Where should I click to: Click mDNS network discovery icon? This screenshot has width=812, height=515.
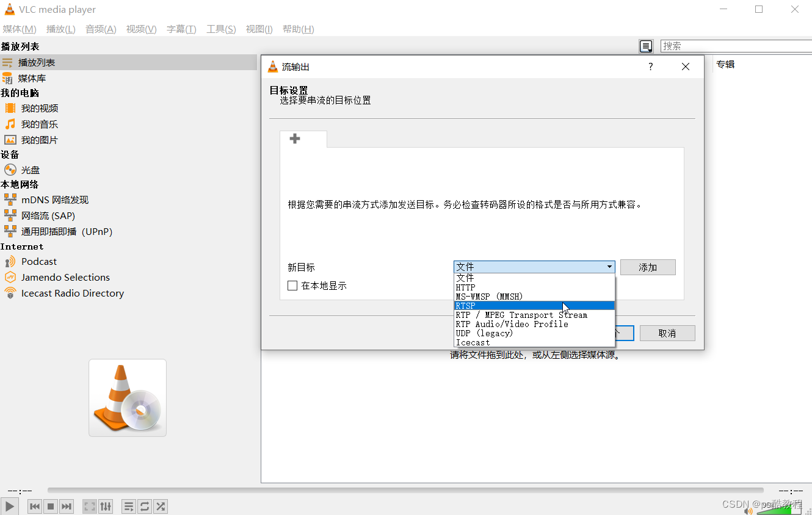pos(10,200)
